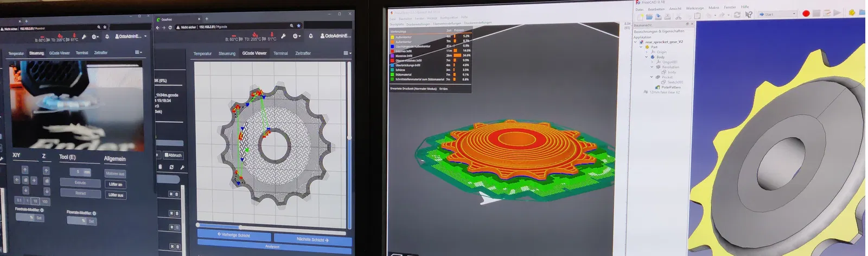Click the Z axis down arrow in OctoPrint control
The width and height of the screenshot is (868, 256).
point(47,191)
